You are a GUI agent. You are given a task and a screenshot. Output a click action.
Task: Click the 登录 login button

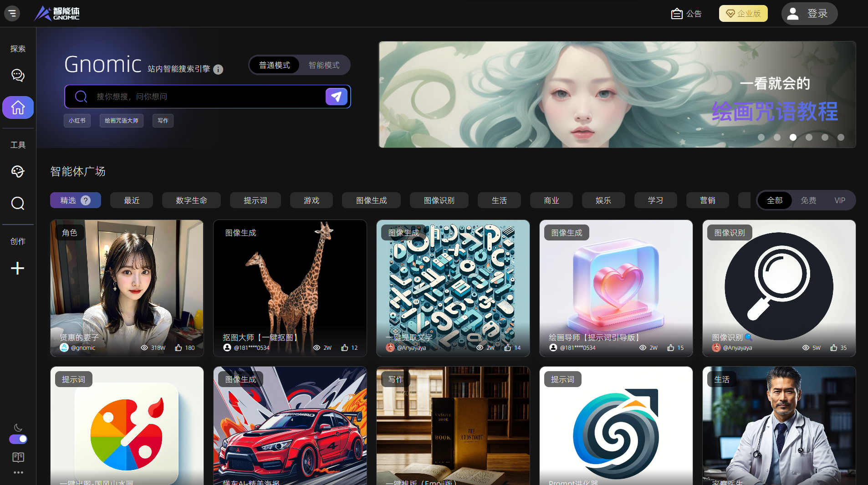click(x=809, y=14)
